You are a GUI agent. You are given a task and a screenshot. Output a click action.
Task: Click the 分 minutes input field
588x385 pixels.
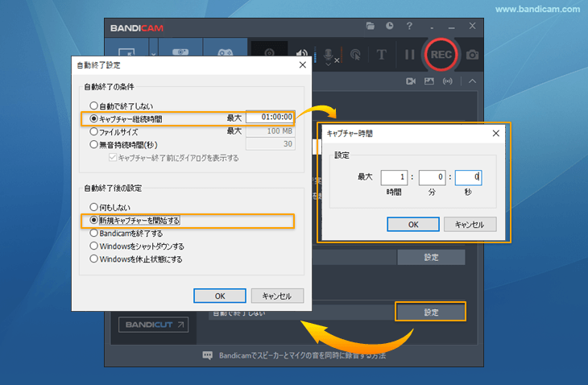pos(432,177)
